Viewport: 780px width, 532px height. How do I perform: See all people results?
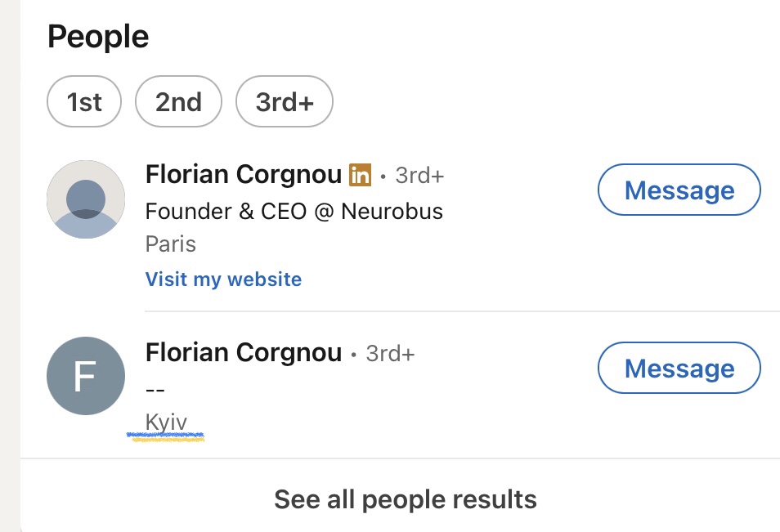coord(405,499)
